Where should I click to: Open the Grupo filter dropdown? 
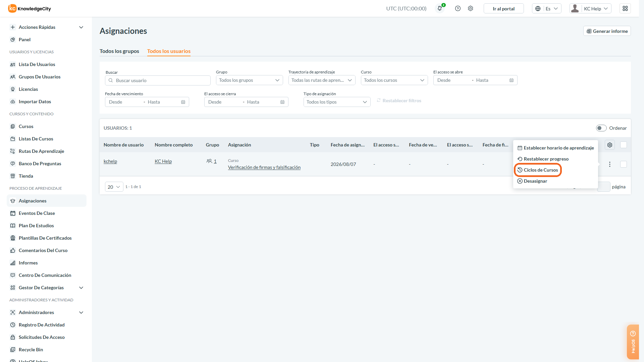point(249,80)
